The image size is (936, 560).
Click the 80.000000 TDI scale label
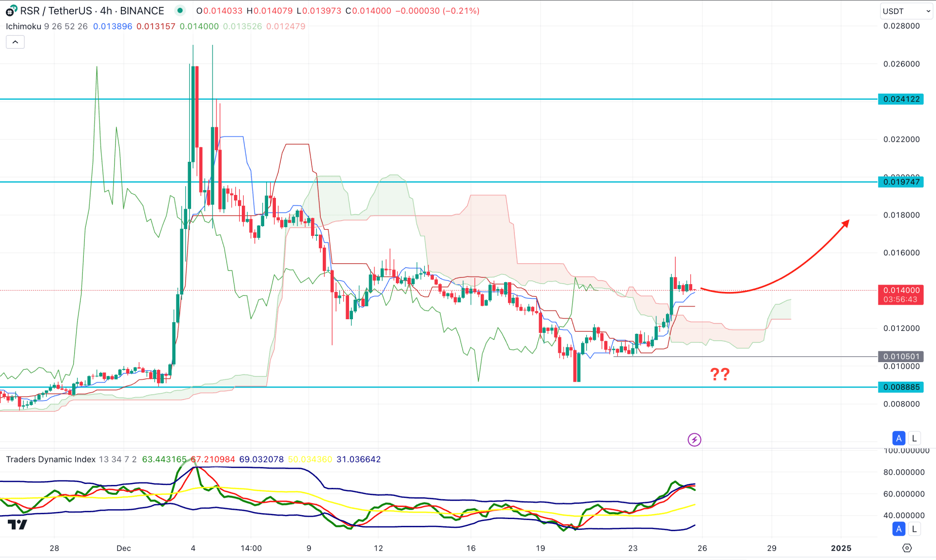pyautogui.click(x=904, y=472)
